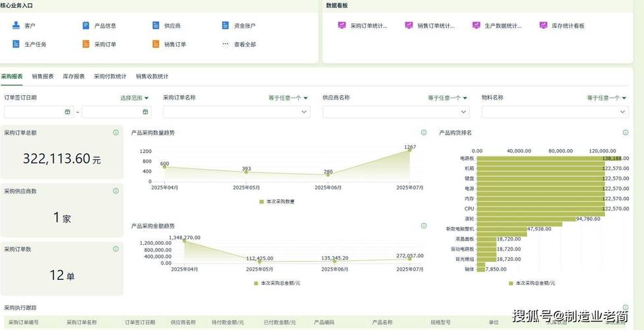The image size is (644, 330).
Task: Switch to 采购报表 tab
Action: coord(11,76)
